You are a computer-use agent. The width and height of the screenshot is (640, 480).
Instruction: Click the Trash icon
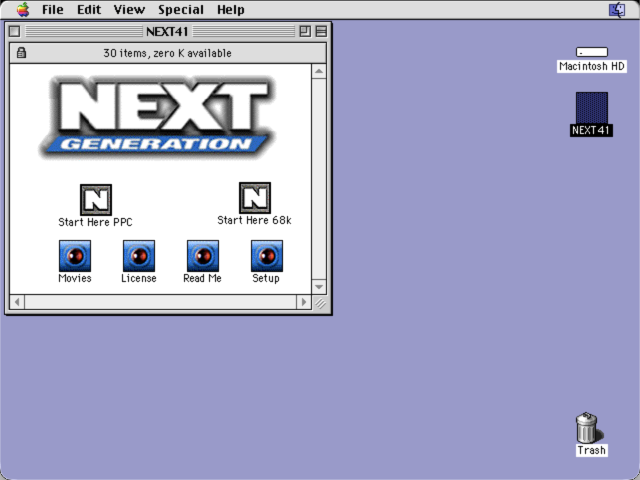587,427
